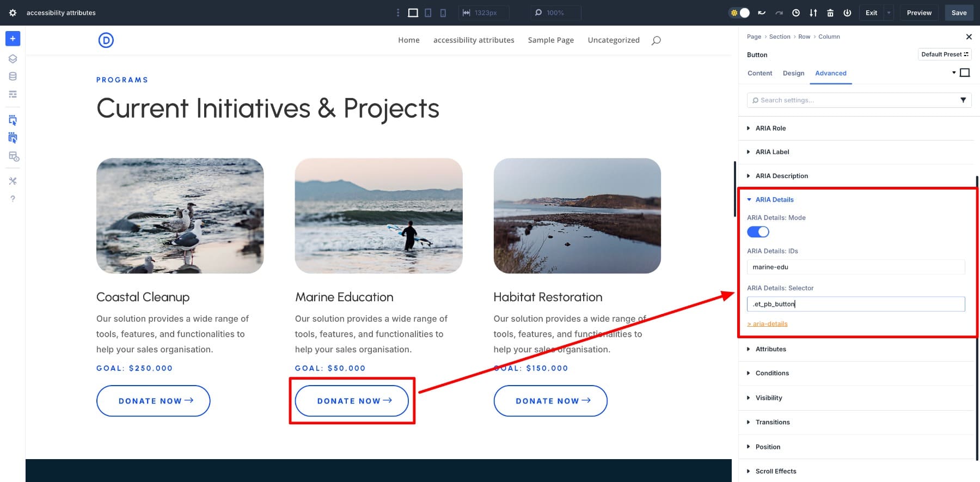The width and height of the screenshot is (980, 482).
Task: Open the Layers panel icon
Action: 13,59
